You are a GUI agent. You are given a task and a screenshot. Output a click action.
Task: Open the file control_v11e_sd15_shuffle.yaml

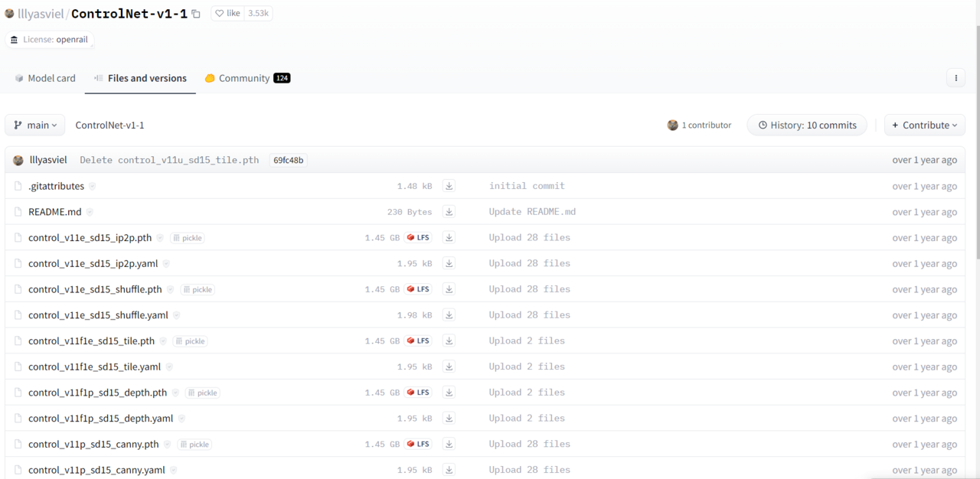click(98, 315)
